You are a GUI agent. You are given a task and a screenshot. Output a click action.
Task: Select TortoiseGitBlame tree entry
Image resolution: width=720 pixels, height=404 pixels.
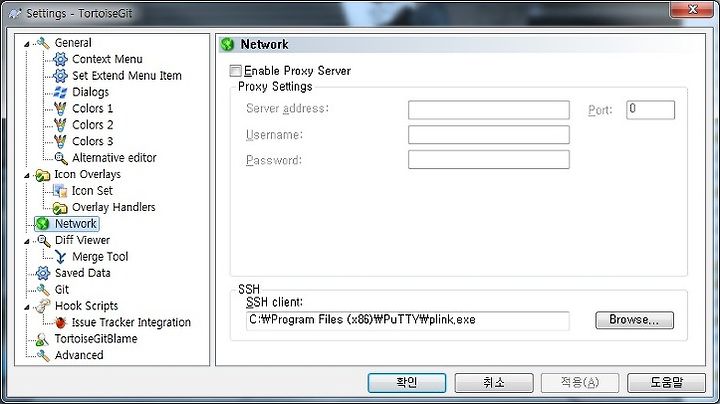[x=96, y=339]
